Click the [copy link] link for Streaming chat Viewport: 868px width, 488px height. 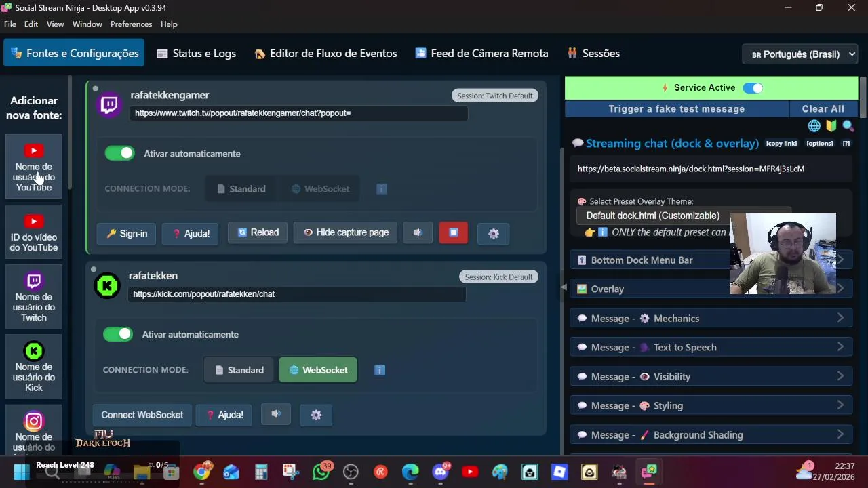[x=781, y=144]
